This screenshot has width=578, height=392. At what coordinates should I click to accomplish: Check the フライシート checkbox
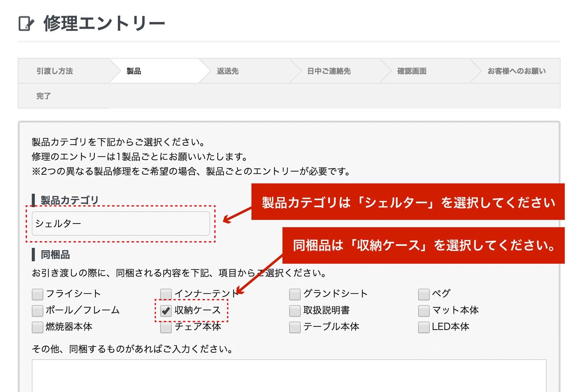click(37, 294)
